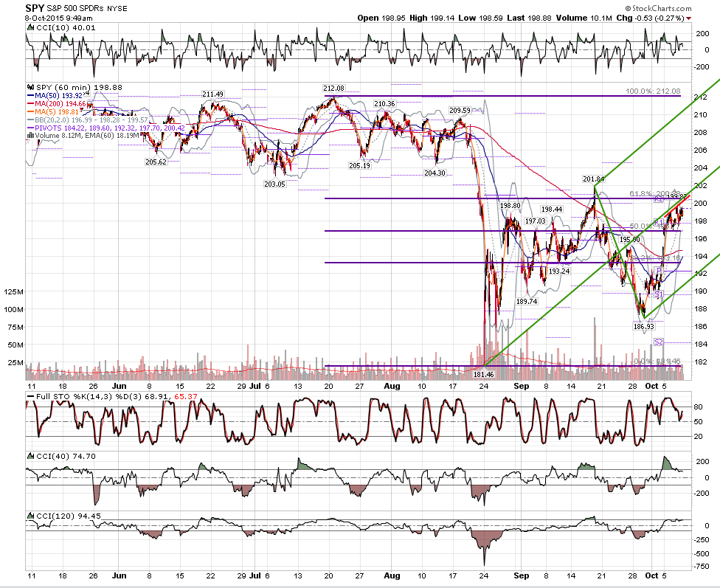The height and width of the screenshot is (588, 720).
Task: Click the CCI(10) indicator icon
Action: [x=30, y=27]
